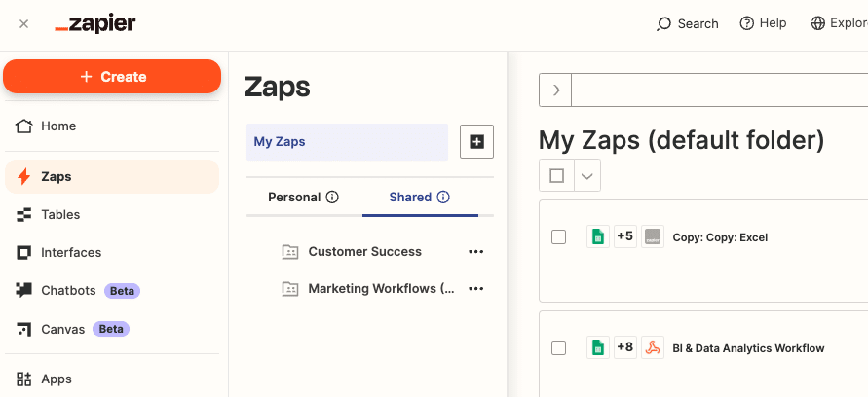This screenshot has height=397, width=868.
Task: Click the Home house icon
Action: 23,126
